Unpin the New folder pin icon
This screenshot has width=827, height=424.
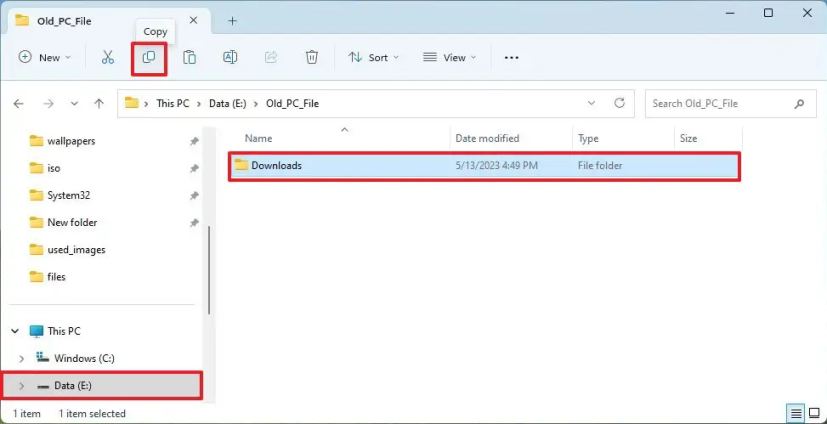point(195,223)
